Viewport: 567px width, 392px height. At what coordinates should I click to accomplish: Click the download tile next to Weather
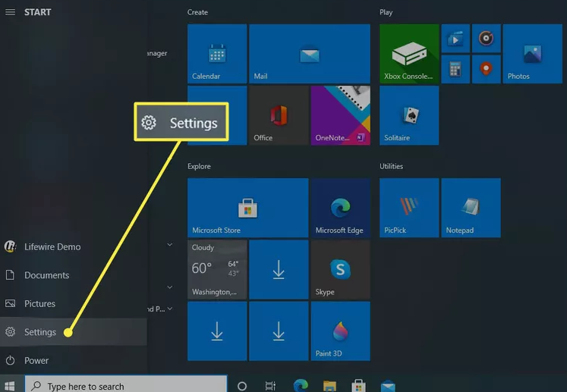pos(279,269)
